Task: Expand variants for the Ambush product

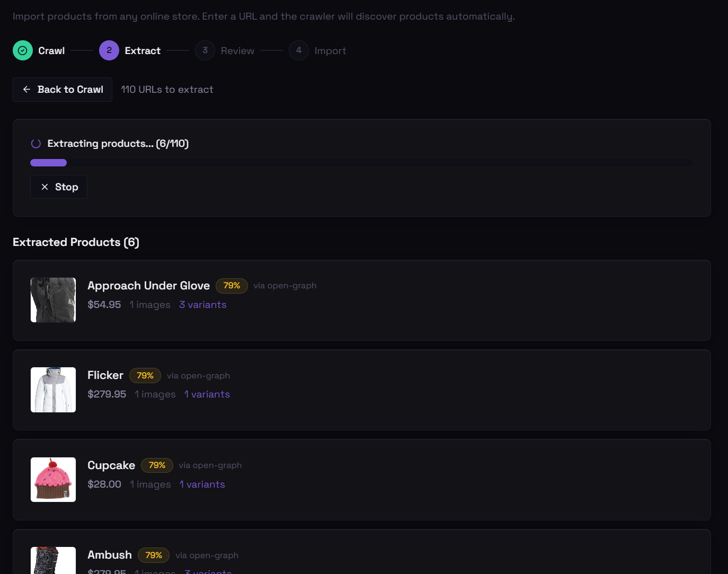Action: 208,571
